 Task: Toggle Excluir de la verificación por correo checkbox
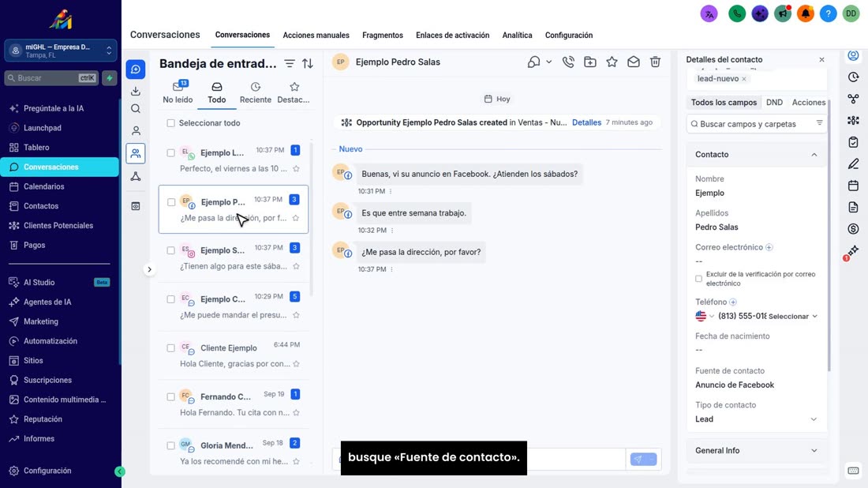698,279
